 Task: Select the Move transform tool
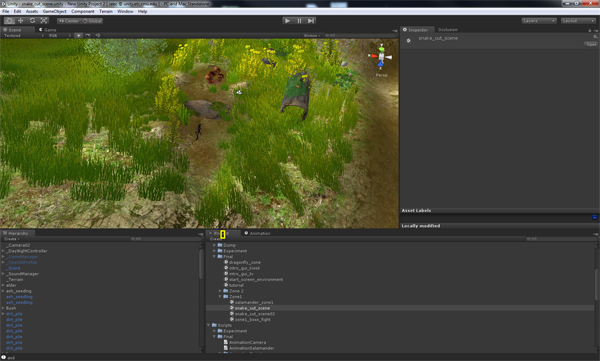[21, 21]
